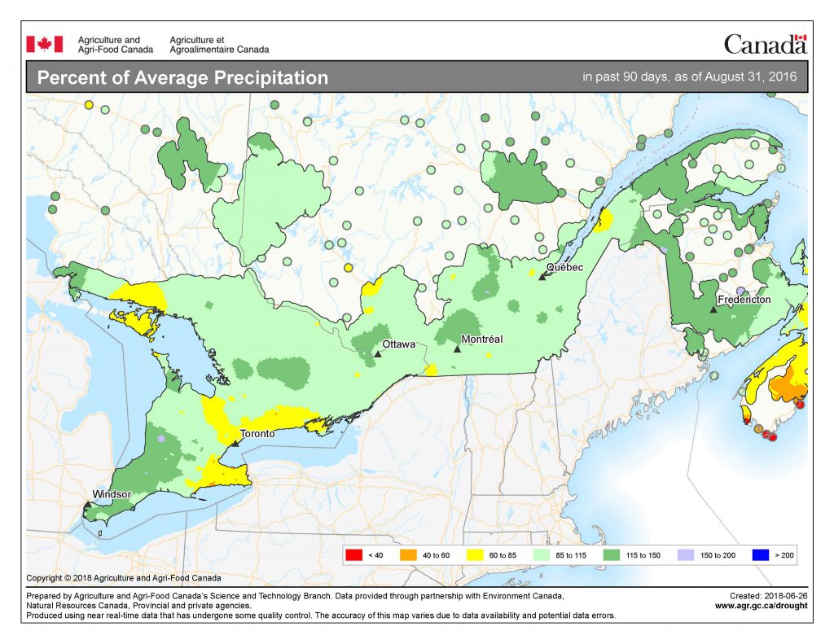The image size is (834, 644).
Task: Click the Montréal city triangle marker
Action: pos(457,348)
